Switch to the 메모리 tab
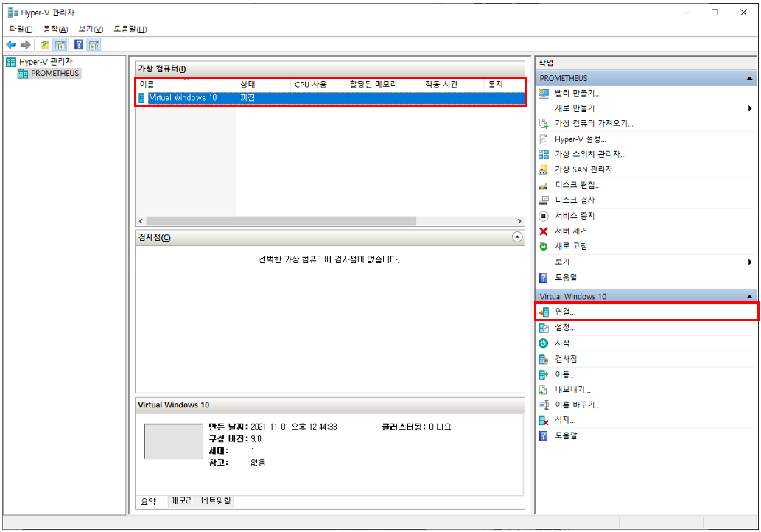 click(x=183, y=501)
